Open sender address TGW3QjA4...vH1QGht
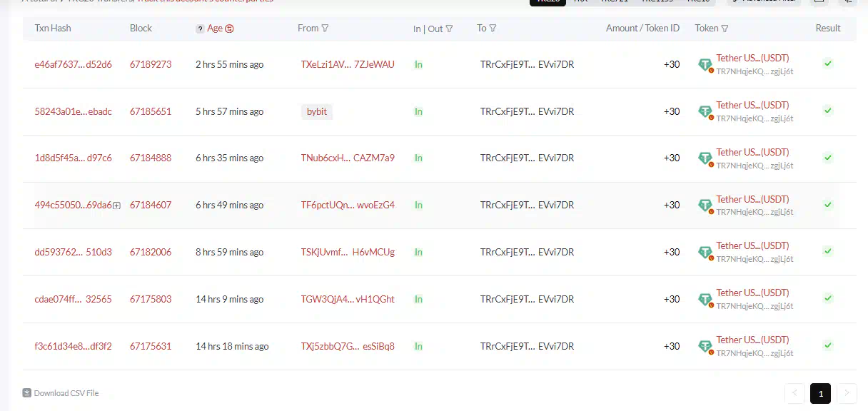Screen dimensions: 868x411 pos(348,300)
